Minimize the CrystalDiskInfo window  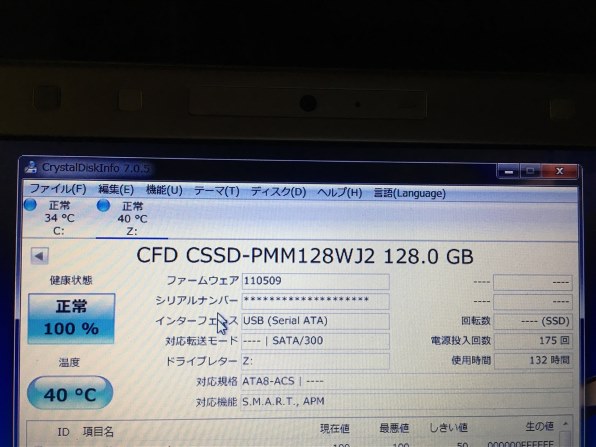[x=509, y=172]
